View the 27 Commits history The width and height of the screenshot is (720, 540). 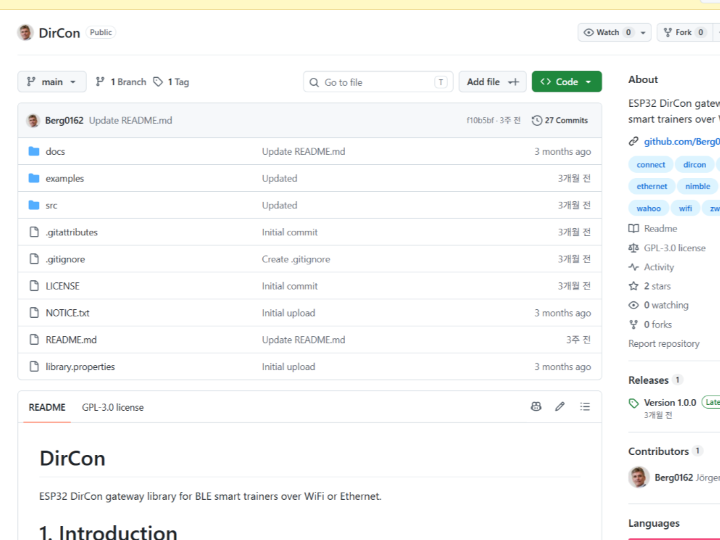click(x=560, y=120)
